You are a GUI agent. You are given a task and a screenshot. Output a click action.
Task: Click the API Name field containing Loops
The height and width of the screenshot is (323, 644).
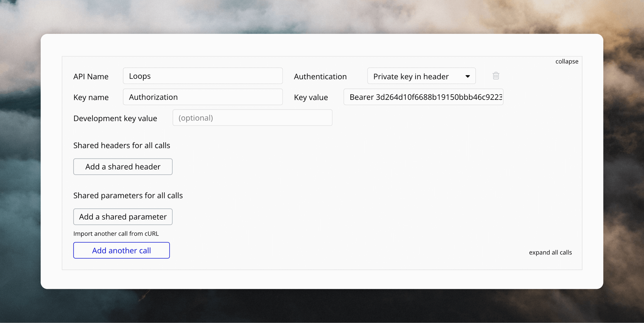coord(203,76)
